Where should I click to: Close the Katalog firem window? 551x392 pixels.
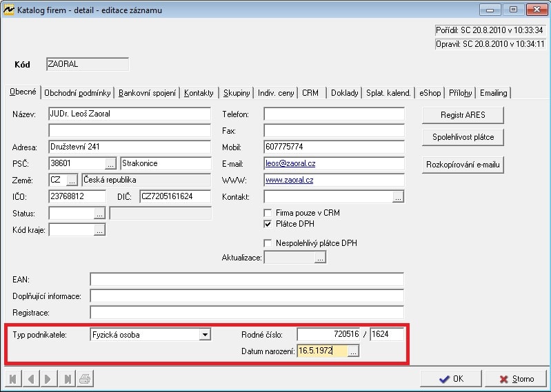click(537, 10)
